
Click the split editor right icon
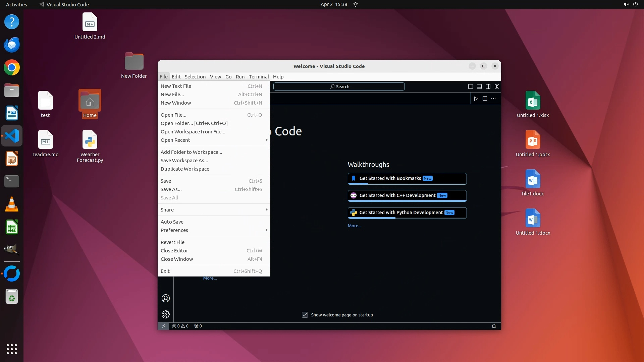click(x=485, y=99)
